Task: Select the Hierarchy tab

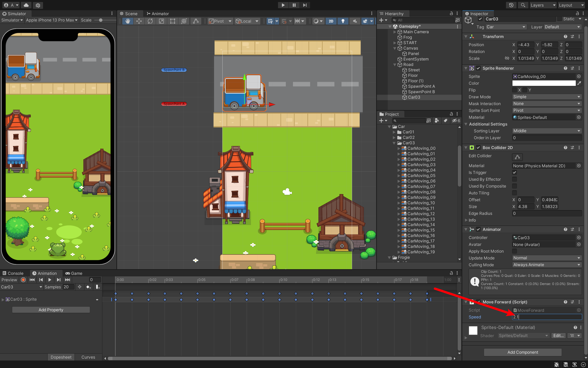Action: pos(392,14)
